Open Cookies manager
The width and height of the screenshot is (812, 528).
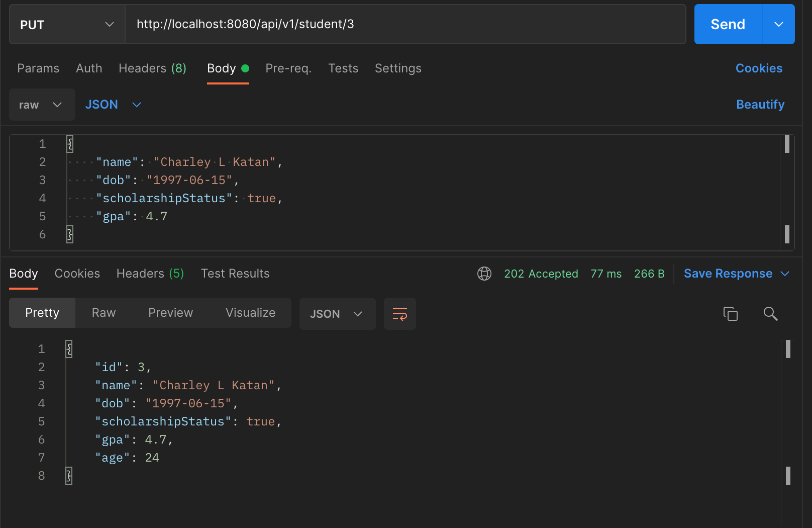759,68
